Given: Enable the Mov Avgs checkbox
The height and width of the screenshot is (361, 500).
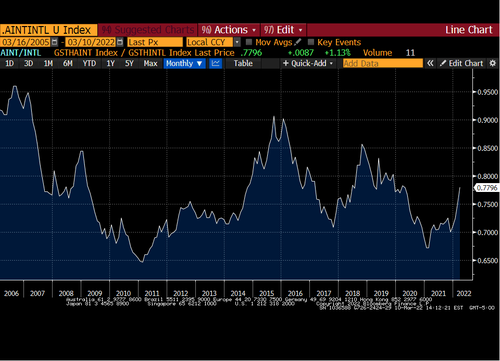Looking at the screenshot, I should (x=249, y=42).
